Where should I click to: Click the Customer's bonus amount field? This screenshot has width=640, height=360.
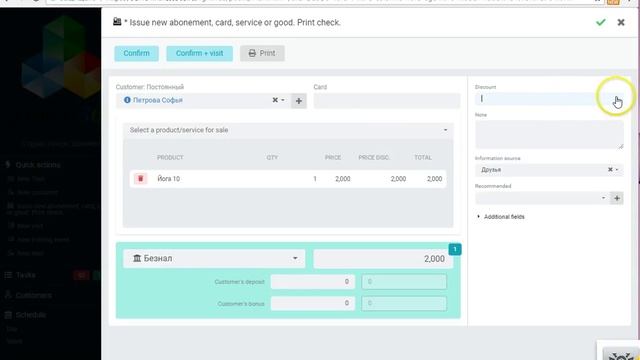tap(313, 303)
